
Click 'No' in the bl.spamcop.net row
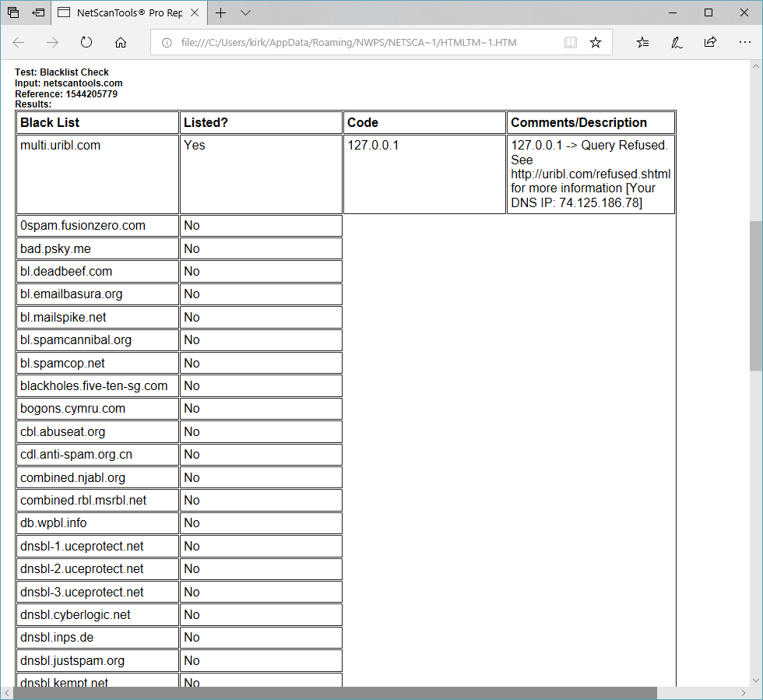tap(192, 363)
